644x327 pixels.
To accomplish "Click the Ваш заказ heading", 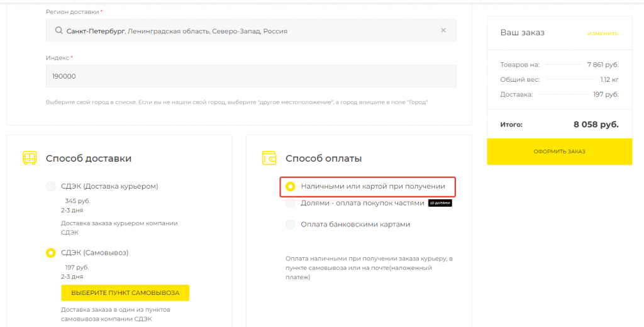I will click(x=522, y=33).
